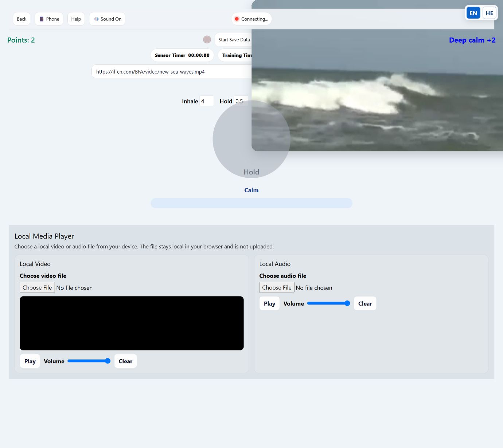503x448 pixels.
Task: Play the local video
Action: pos(30,361)
